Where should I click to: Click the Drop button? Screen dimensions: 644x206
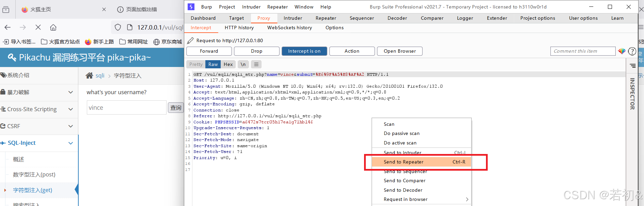[256, 51]
